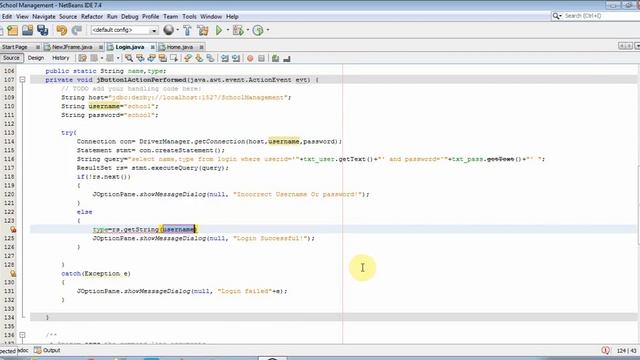Switch to the Start Page tab
The height and width of the screenshot is (360, 640).
[x=15, y=47]
